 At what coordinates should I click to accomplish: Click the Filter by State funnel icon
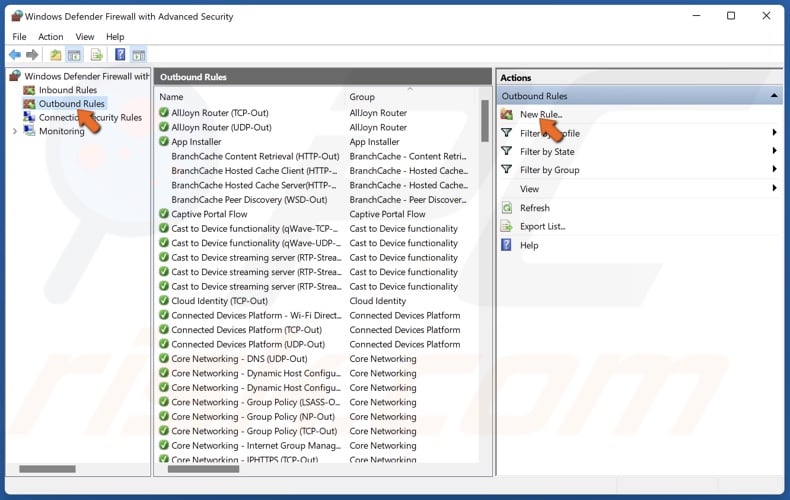click(x=506, y=151)
